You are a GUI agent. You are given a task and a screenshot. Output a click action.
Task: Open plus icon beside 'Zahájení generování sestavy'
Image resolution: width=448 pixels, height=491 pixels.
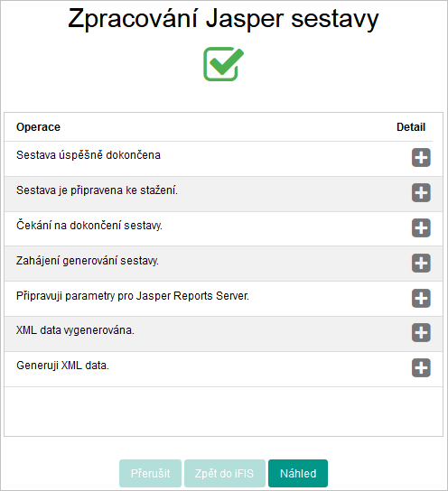[421, 263]
